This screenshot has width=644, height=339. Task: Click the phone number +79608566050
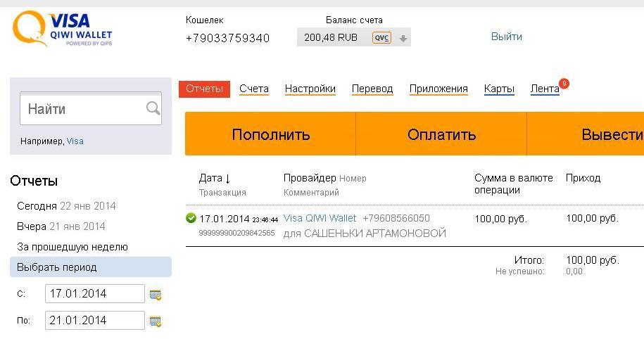[396, 218]
